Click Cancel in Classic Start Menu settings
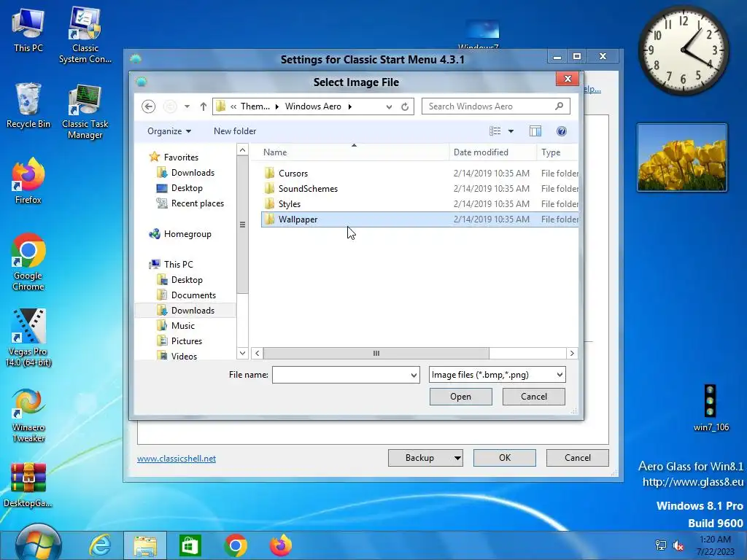The width and height of the screenshot is (747, 560). coord(578,458)
